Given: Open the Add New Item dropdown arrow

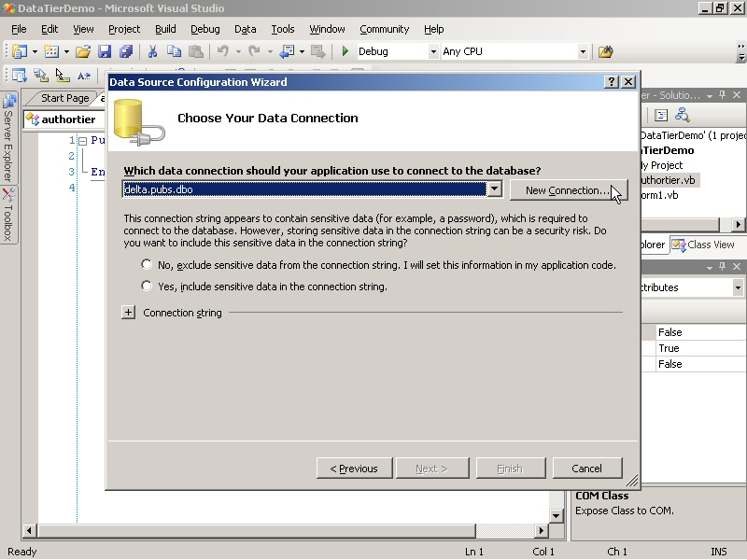Looking at the screenshot, I should pyautogui.click(x=66, y=51).
